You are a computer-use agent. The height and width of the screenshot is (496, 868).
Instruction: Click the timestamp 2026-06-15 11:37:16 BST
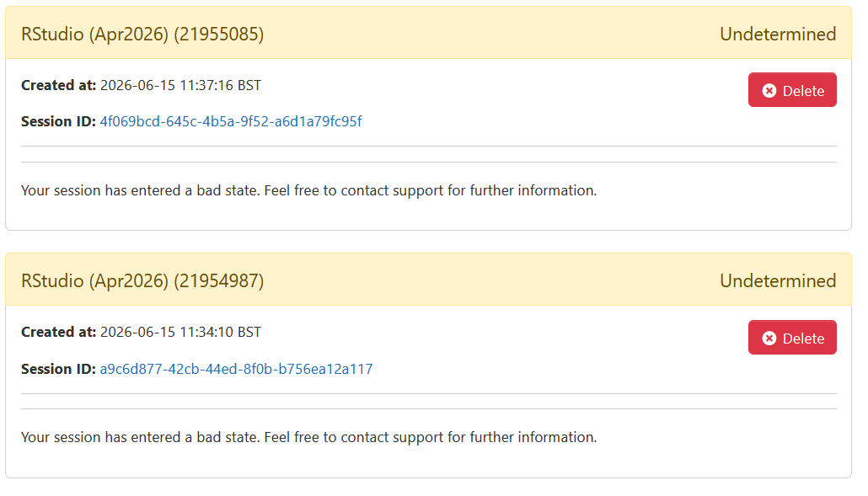180,85
